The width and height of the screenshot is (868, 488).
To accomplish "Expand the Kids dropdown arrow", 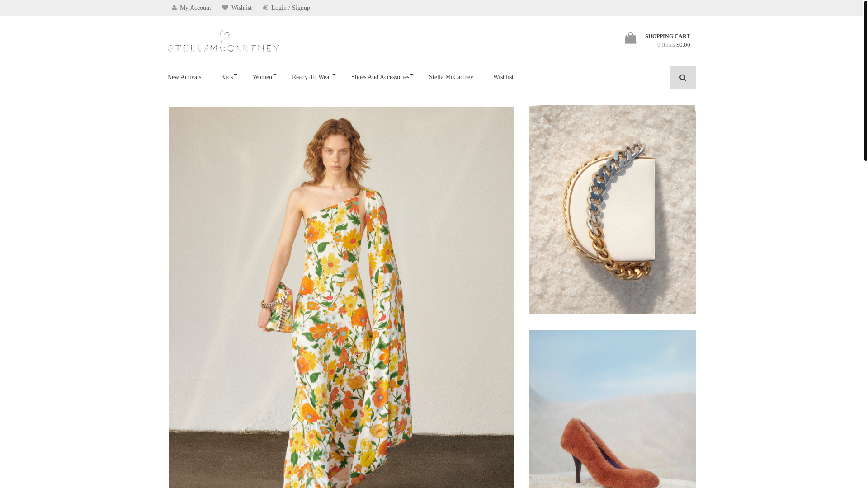I will [236, 75].
